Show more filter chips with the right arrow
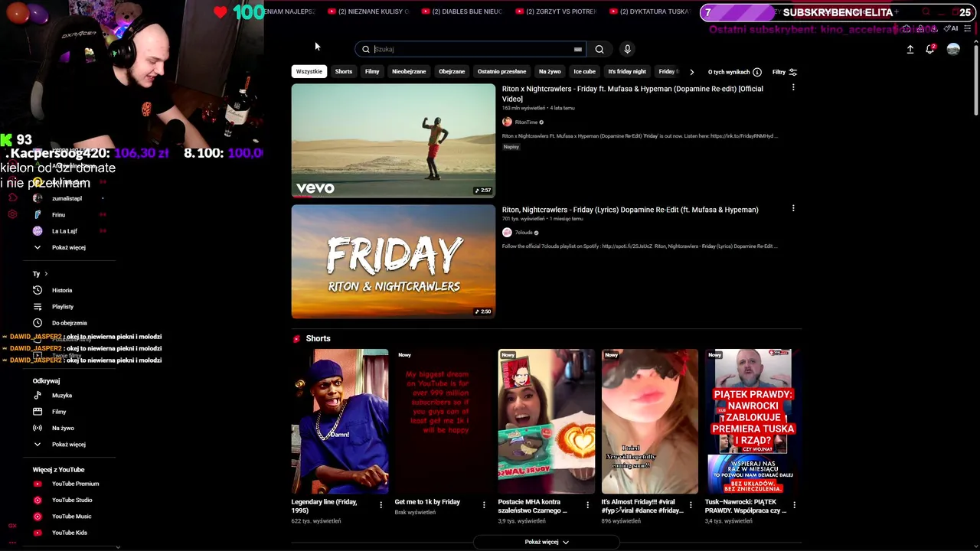The image size is (980, 551). point(691,72)
